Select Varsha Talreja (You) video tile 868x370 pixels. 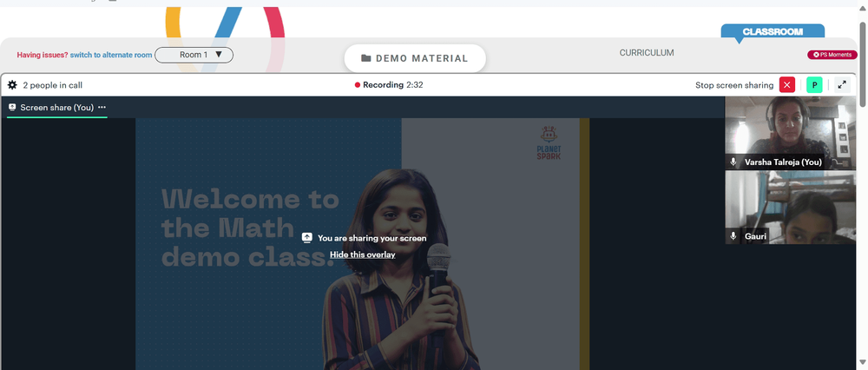tap(790, 133)
